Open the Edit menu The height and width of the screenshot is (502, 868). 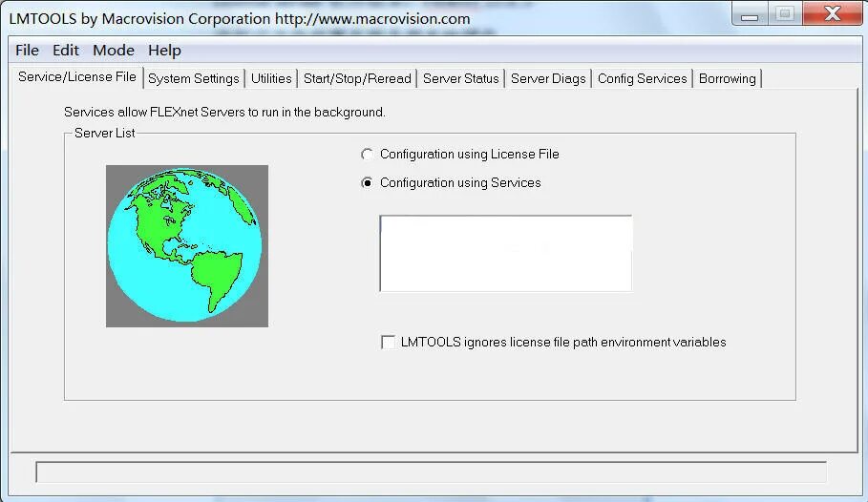click(x=66, y=51)
